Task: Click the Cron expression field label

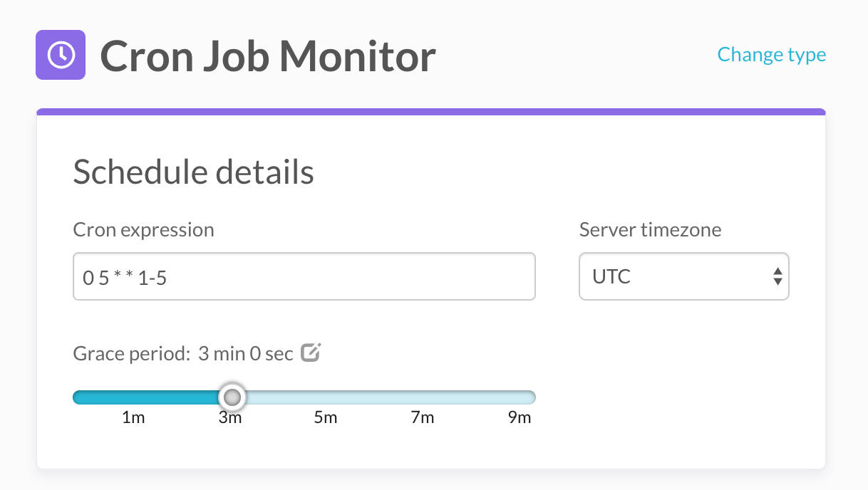Action: coord(143,229)
